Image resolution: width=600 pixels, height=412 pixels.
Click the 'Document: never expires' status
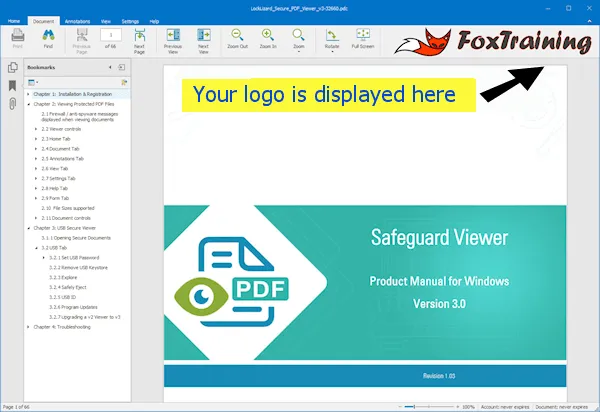pos(561,407)
